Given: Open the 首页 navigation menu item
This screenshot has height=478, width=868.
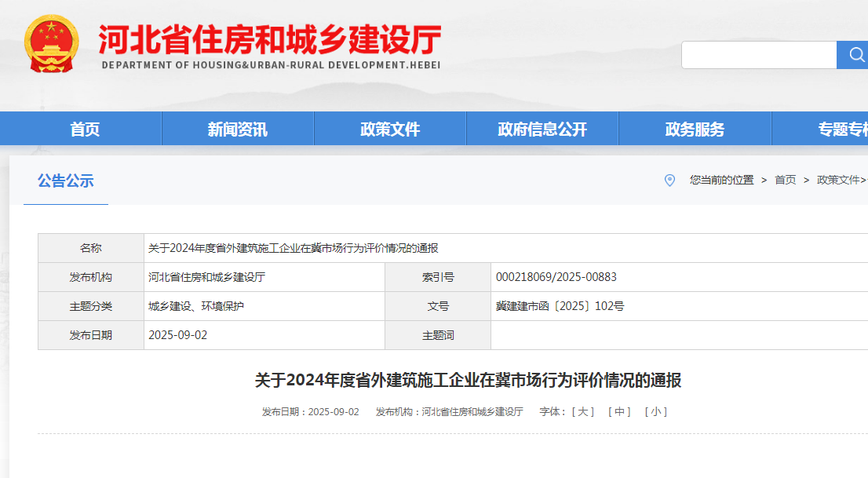Looking at the screenshot, I should pyautogui.click(x=85, y=130).
